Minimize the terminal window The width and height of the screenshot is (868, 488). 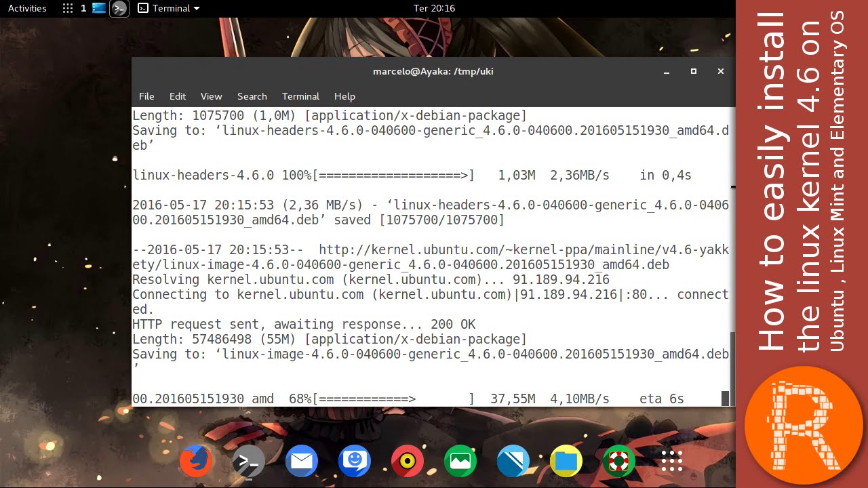667,71
